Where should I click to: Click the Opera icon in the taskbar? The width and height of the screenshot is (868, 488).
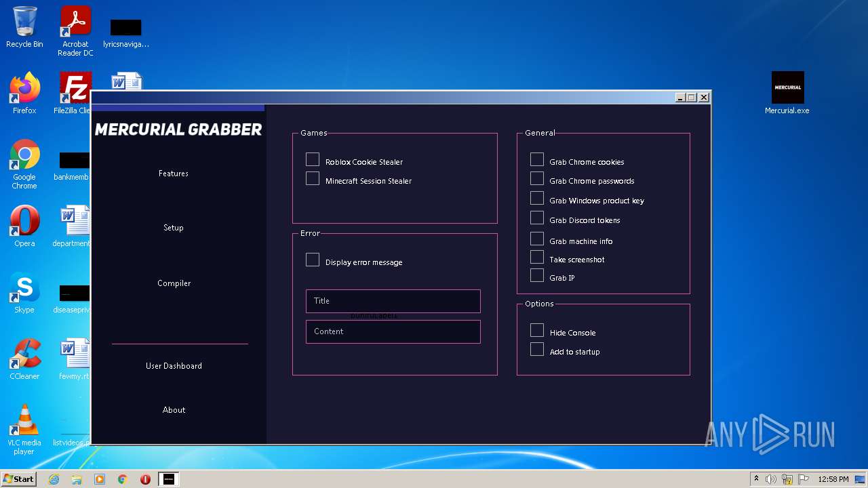[145, 479]
